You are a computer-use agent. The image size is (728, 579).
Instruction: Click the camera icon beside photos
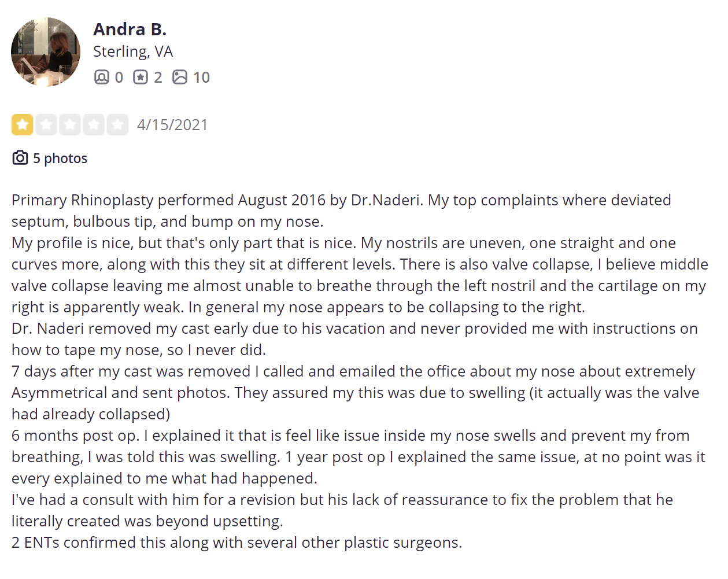click(20, 157)
